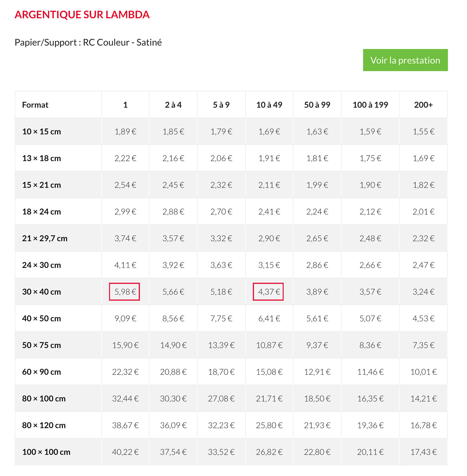Click the Voir la prestation button
Screen dimensions: 467x476
click(405, 60)
